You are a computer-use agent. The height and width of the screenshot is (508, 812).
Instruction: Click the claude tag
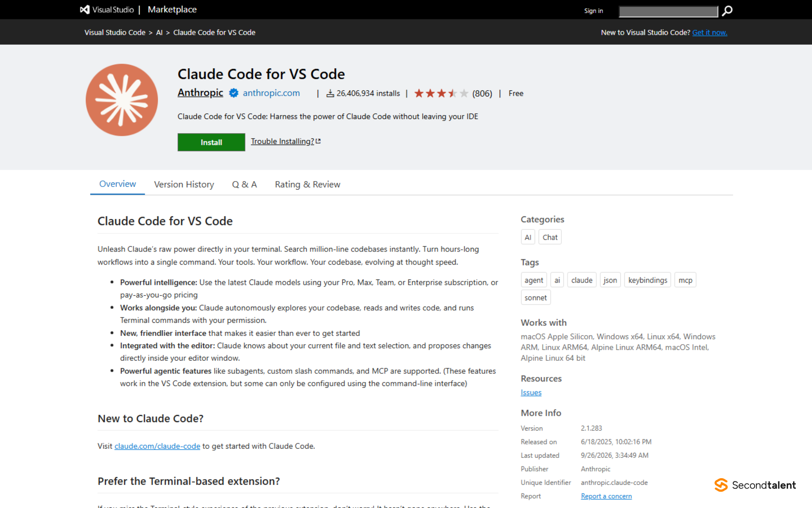tap(582, 280)
